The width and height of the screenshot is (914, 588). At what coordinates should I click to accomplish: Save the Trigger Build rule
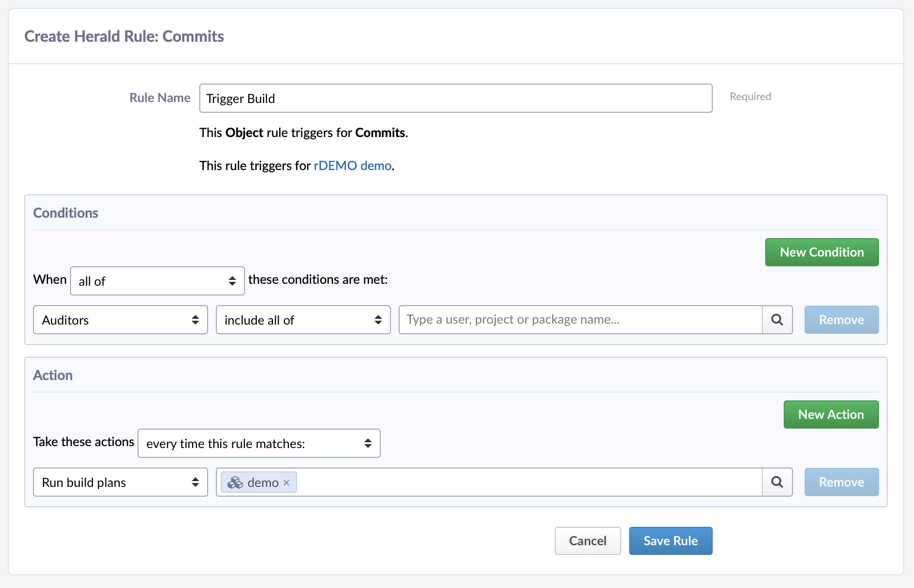tap(670, 540)
